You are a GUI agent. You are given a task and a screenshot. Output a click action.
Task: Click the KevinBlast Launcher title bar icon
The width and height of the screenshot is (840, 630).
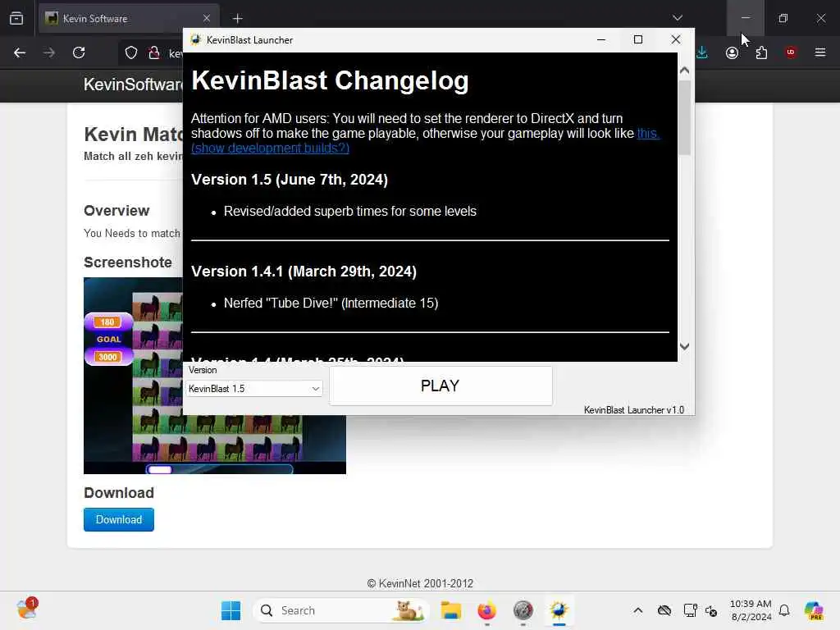pos(195,40)
